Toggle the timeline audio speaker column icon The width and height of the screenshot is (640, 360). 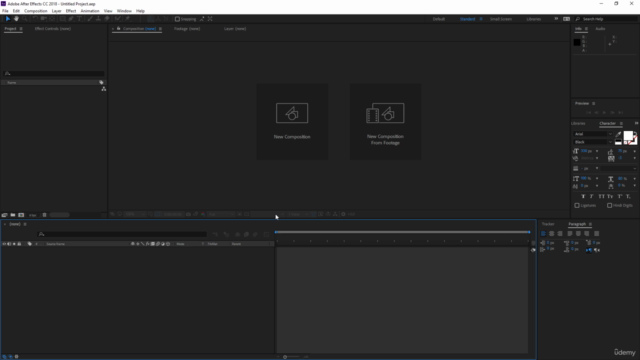click(9, 244)
